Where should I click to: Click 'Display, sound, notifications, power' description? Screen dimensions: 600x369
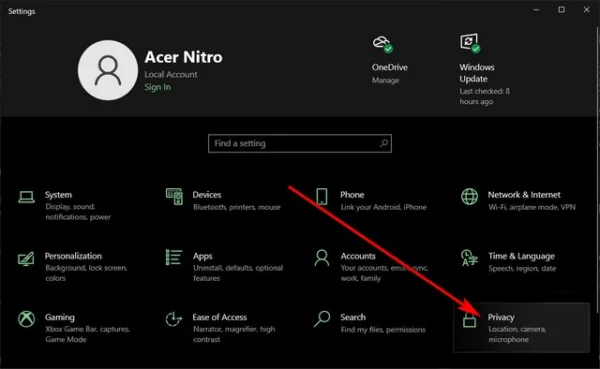point(78,212)
